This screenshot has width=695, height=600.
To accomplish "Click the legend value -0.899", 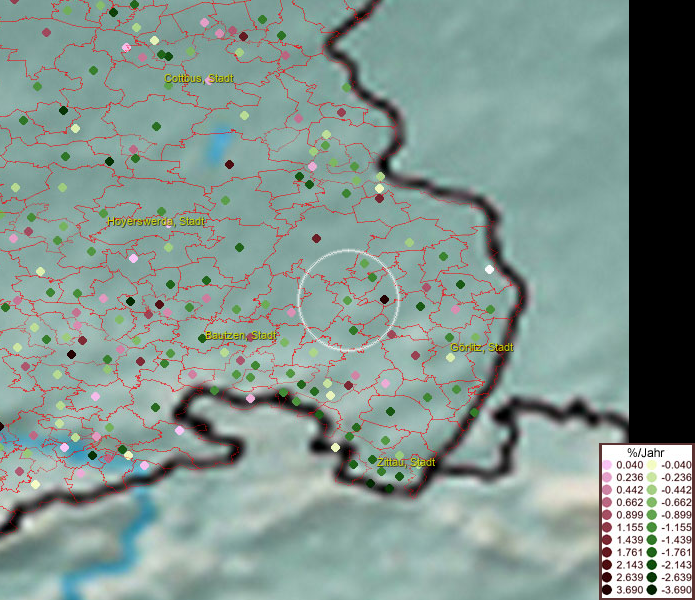I will [x=676, y=515].
